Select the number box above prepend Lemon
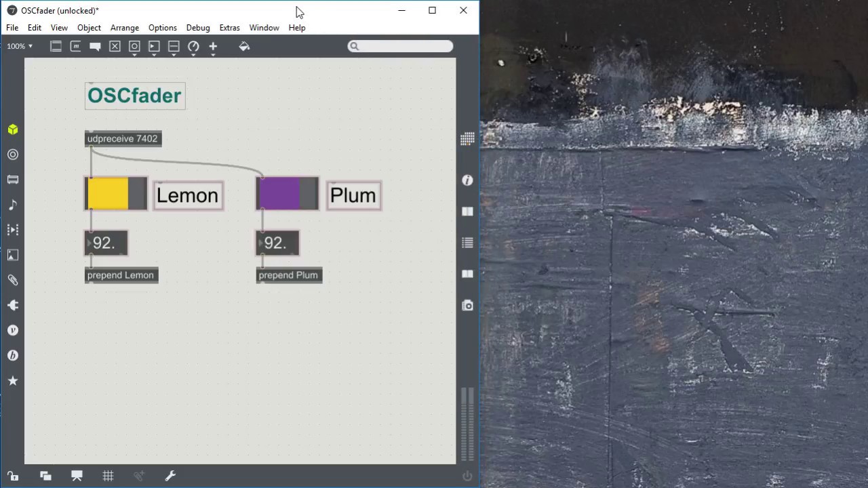Viewport: 868px width, 488px height. point(106,243)
